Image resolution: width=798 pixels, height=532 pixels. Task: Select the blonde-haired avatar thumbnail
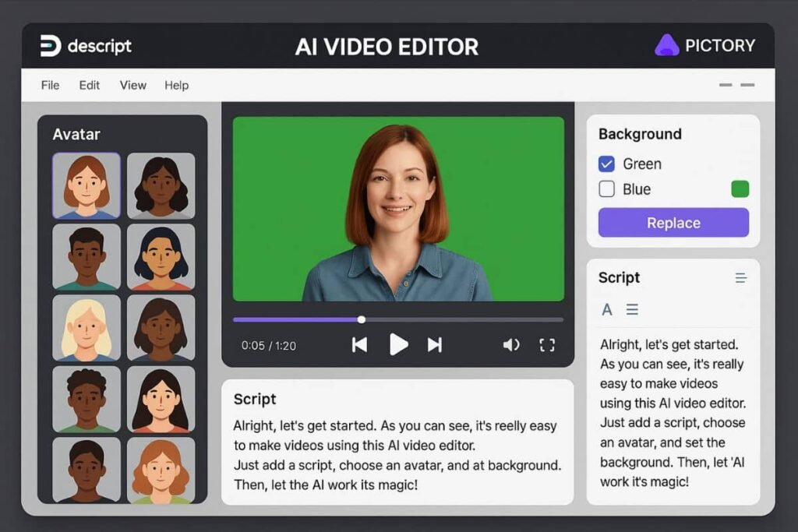(x=87, y=328)
